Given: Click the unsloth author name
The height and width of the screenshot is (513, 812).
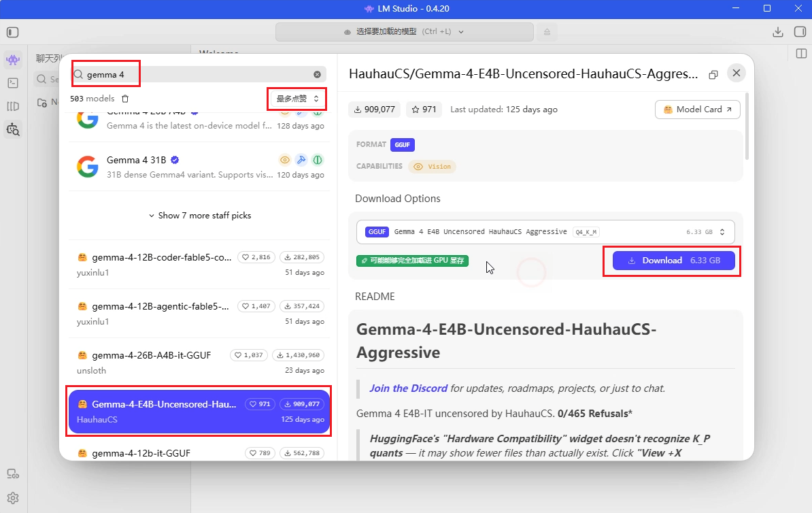Looking at the screenshot, I should (92, 371).
